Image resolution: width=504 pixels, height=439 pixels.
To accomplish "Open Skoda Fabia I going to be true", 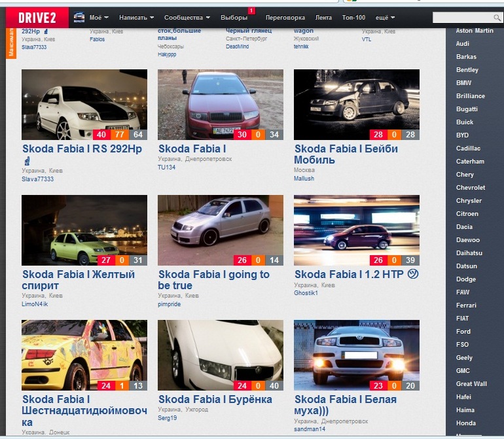I will [214, 280].
